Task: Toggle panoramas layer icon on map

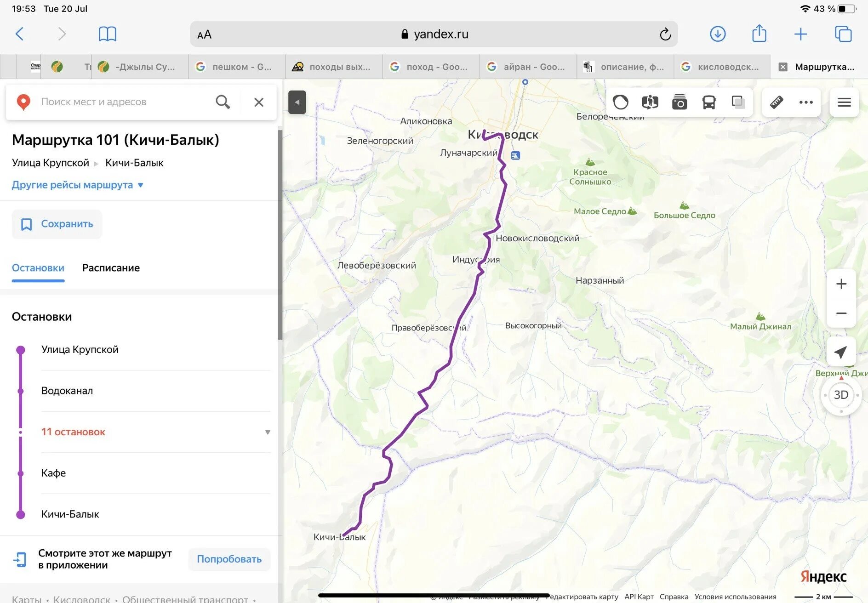Action: pyautogui.click(x=650, y=102)
